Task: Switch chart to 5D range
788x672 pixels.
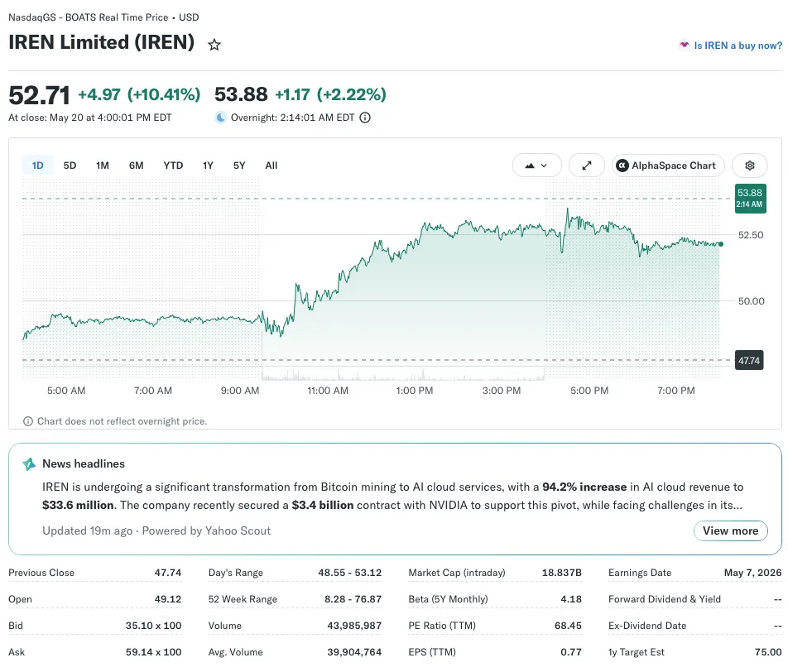Action: (70, 166)
